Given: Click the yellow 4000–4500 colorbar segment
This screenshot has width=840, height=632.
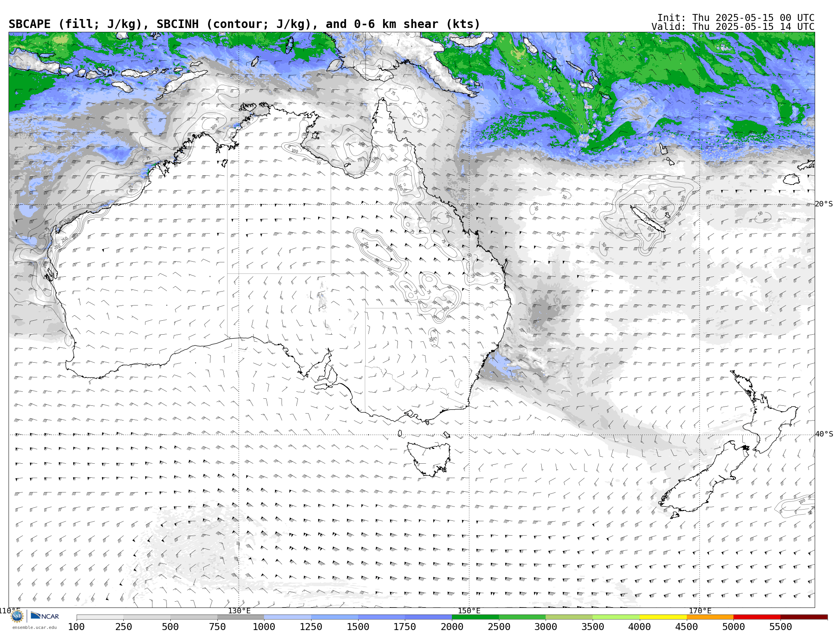Looking at the screenshot, I should tap(663, 617).
